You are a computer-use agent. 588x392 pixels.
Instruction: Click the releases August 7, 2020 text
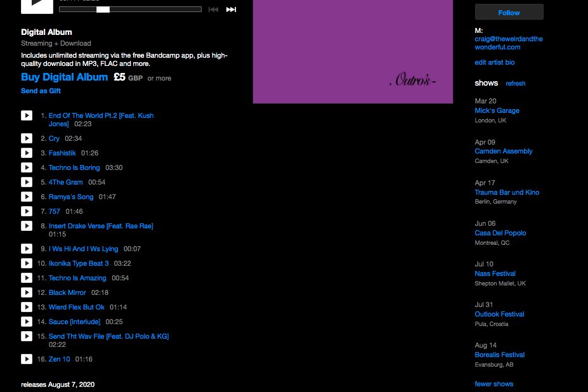pos(58,384)
